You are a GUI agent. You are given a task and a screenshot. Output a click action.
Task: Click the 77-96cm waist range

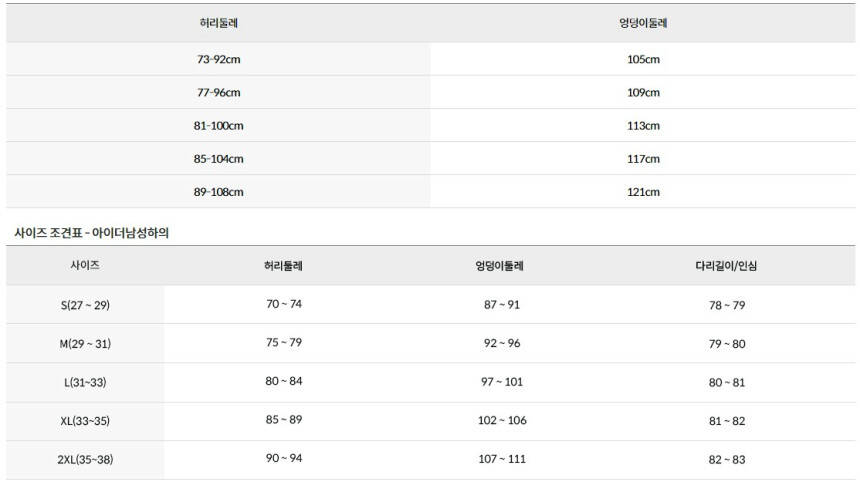[x=219, y=93]
